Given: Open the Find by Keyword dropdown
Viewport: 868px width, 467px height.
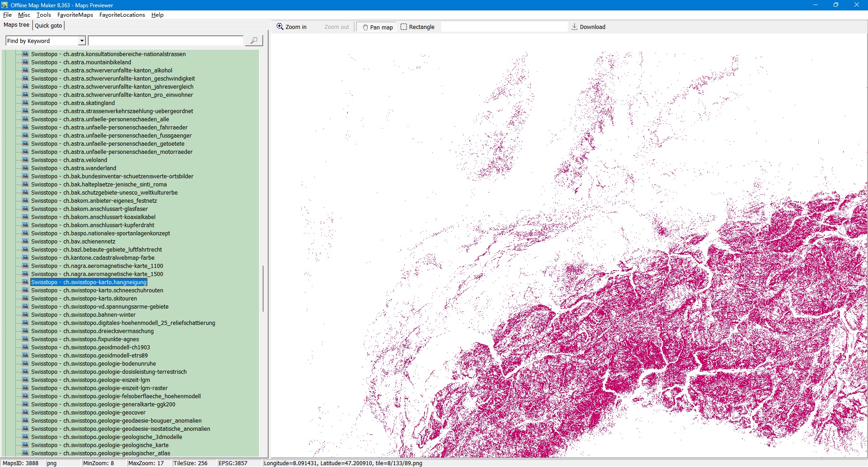Looking at the screenshot, I should point(82,41).
